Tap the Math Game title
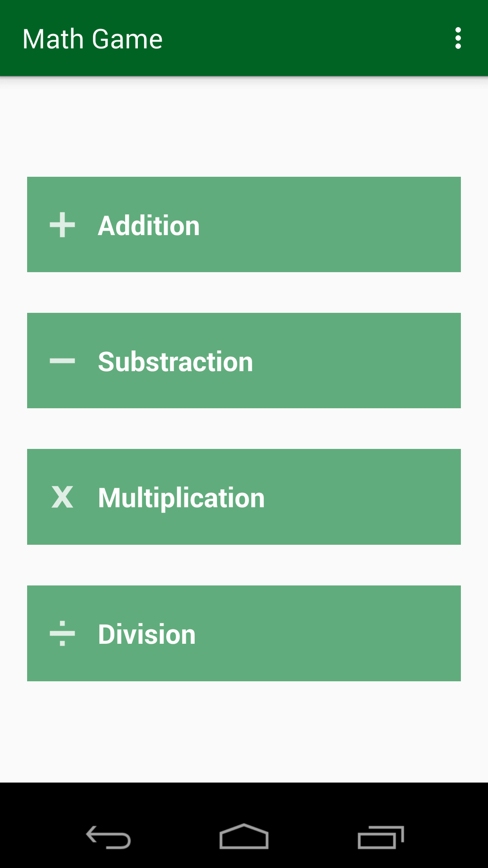 click(93, 39)
